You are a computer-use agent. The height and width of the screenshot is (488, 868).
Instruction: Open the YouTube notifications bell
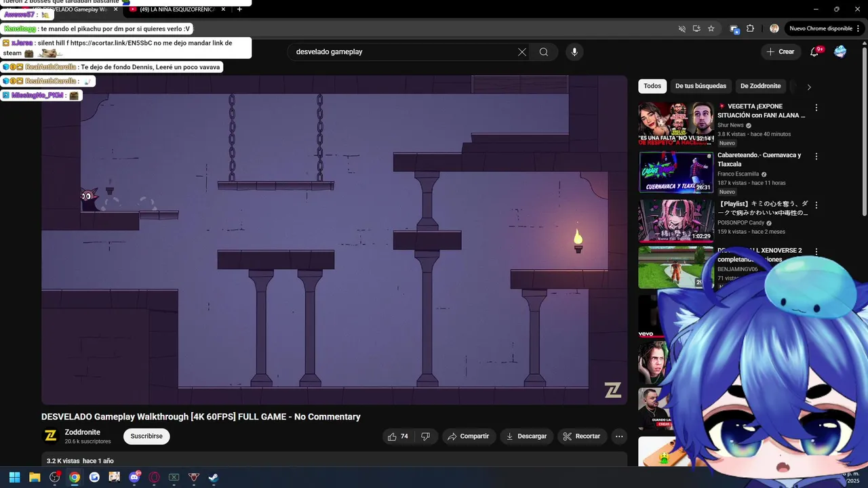tap(814, 52)
